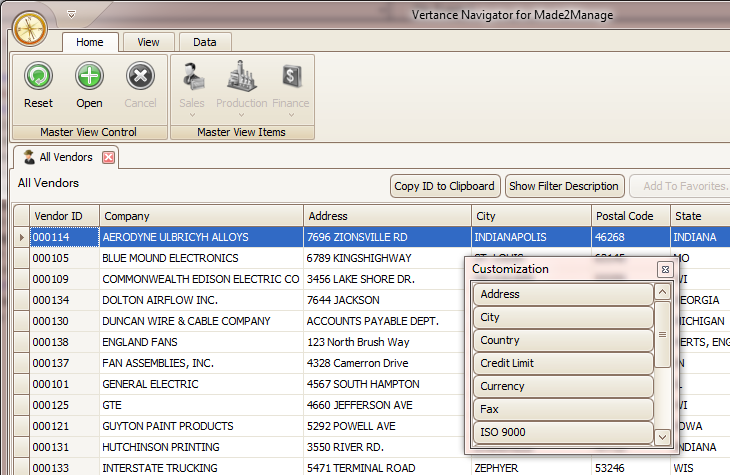
Task: Click Copy ID to Clipboard button
Action: point(445,186)
